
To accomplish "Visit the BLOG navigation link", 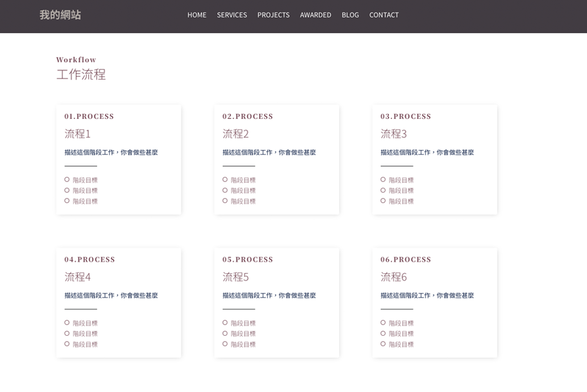I will tap(350, 15).
